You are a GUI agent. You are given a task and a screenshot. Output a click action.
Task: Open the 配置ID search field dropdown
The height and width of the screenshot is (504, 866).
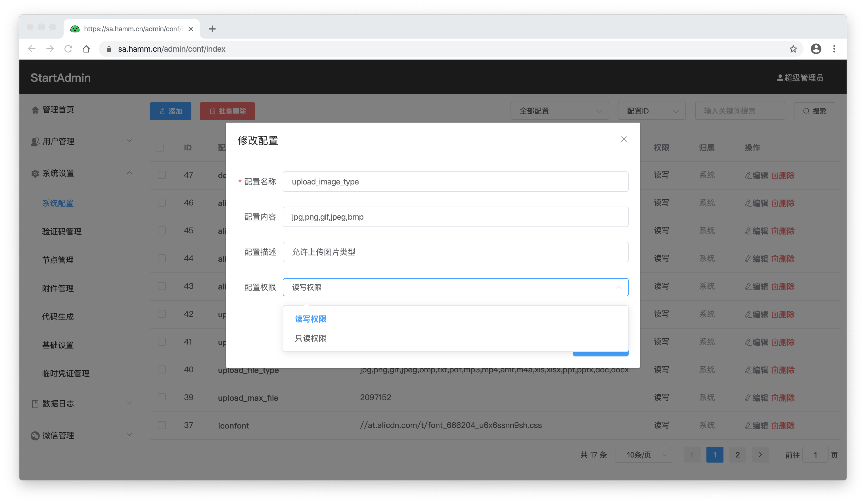(652, 111)
